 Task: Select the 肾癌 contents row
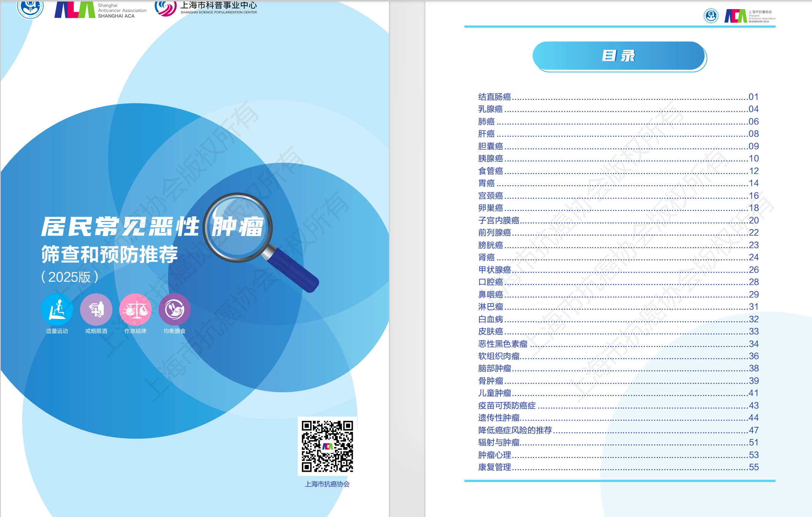[618, 257]
